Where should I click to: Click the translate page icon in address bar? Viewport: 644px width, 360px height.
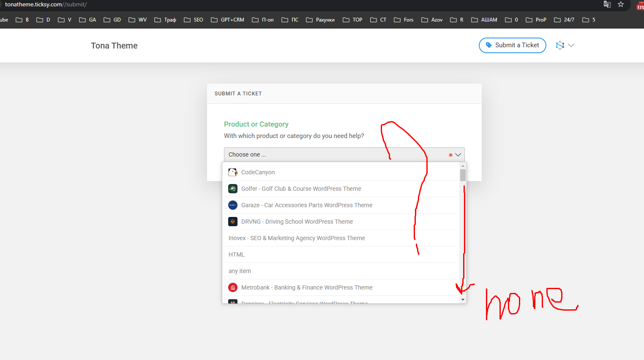pos(607,4)
